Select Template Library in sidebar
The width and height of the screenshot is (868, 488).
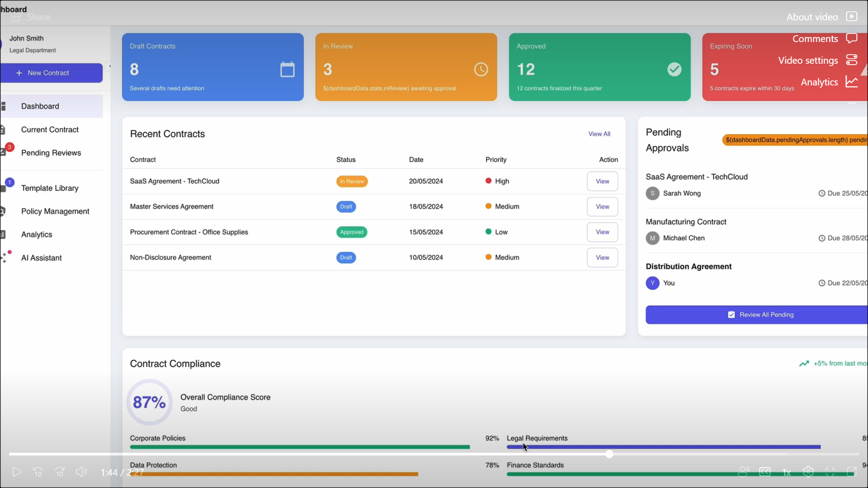point(50,188)
